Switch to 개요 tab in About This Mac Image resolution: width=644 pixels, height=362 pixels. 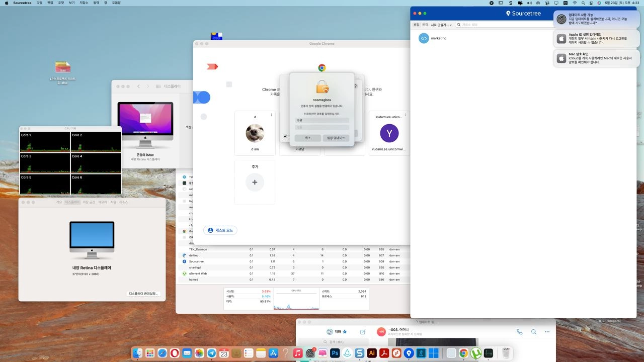(59, 202)
